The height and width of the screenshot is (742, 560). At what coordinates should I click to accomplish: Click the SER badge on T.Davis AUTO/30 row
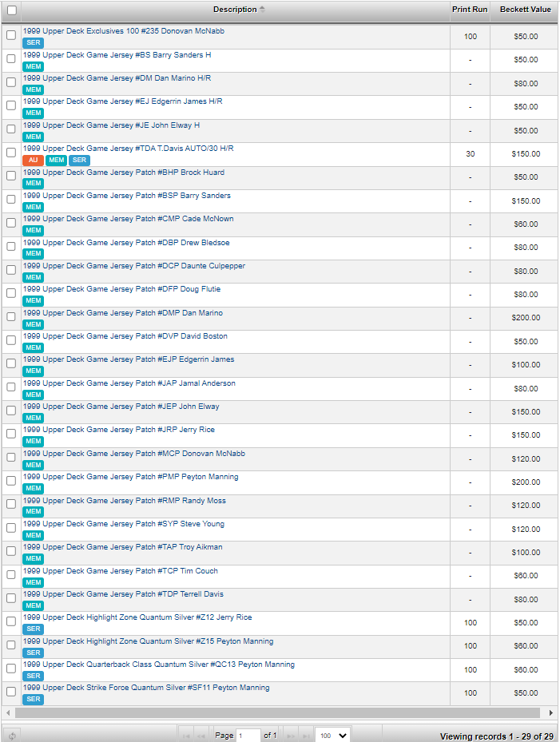click(80, 160)
